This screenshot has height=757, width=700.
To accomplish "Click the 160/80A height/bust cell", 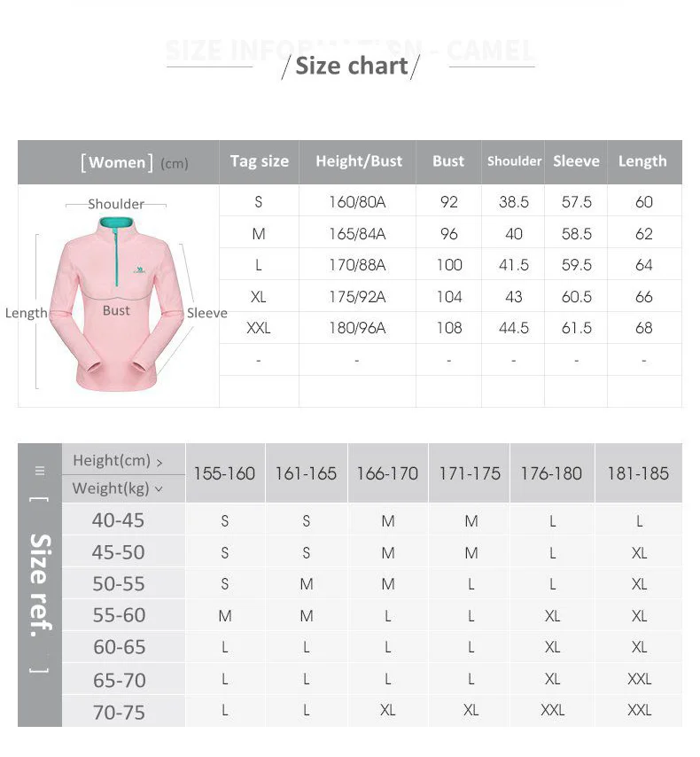I will [x=357, y=202].
